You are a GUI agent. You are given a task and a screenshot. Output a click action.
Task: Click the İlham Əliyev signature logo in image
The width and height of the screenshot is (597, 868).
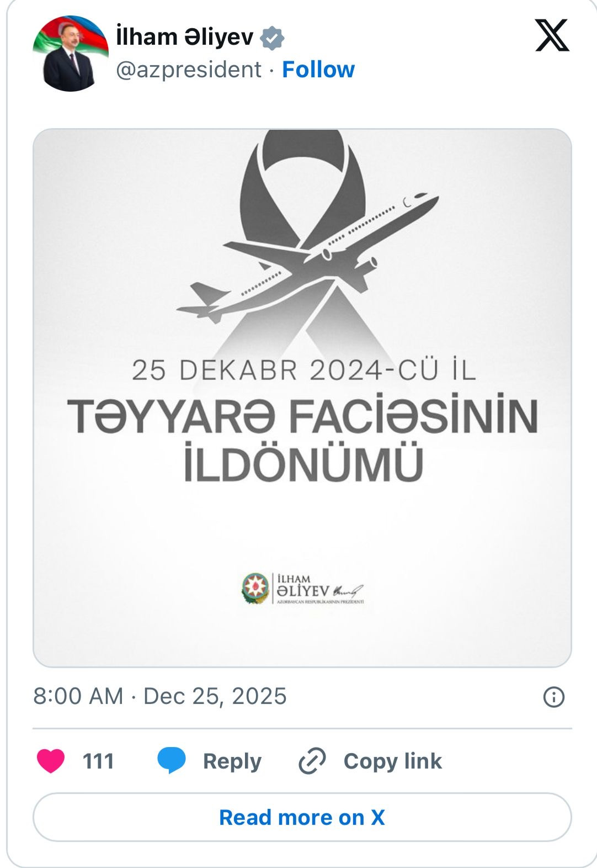point(320,589)
